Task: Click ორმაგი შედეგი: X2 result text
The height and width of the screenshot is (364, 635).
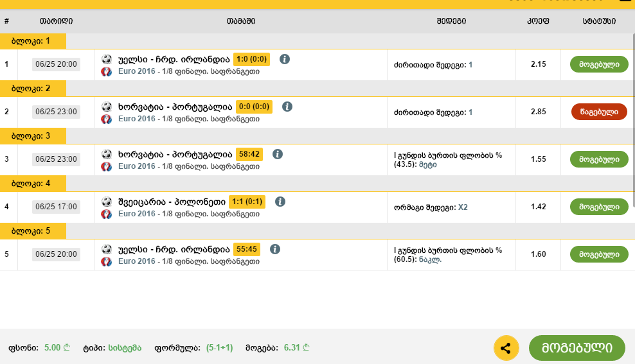Action: 431,207
